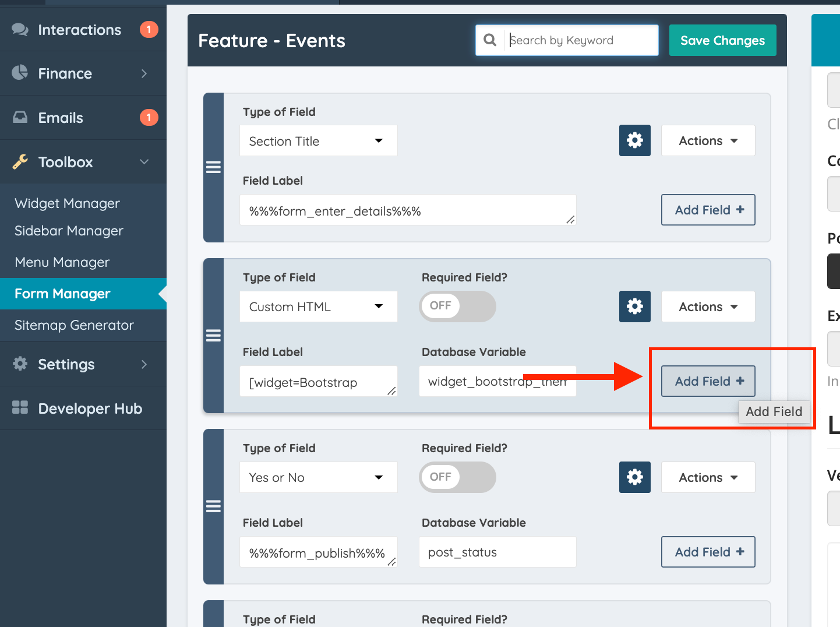Grab drag handle of Yes or No block

(x=213, y=506)
